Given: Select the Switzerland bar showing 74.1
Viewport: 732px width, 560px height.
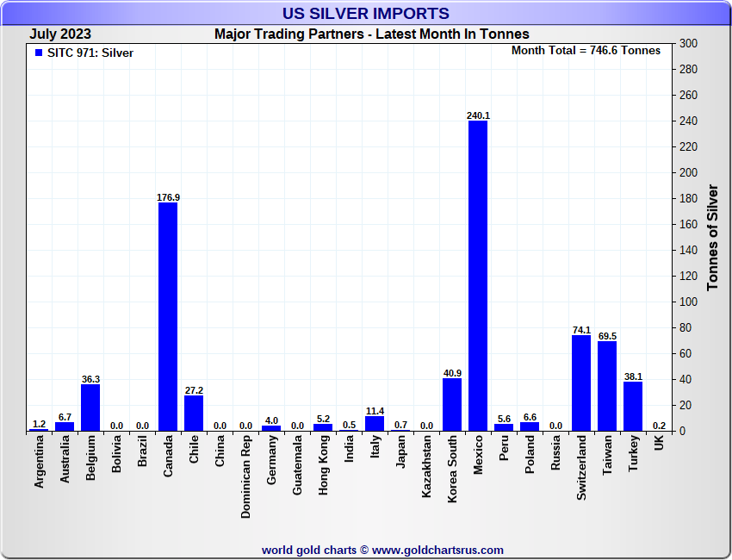Looking at the screenshot, I should coord(581,383).
